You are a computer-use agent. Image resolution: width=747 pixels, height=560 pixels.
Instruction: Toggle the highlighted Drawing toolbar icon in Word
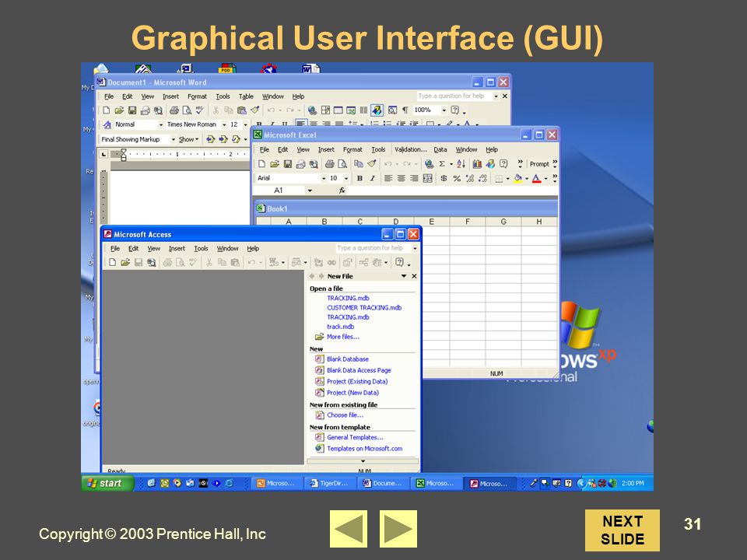point(377,110)
